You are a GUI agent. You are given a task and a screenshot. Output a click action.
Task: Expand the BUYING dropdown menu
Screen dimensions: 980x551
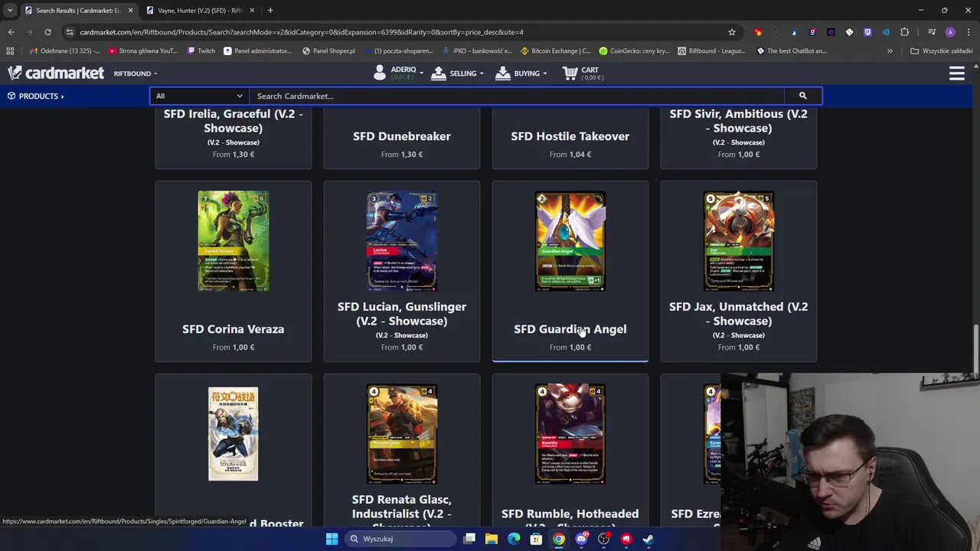point(521,73)
